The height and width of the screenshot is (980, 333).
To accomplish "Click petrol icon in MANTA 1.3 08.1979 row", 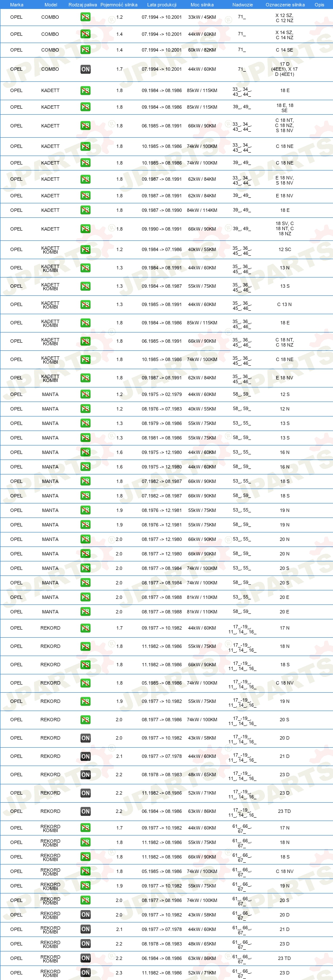I will click(x=86, y=423).
